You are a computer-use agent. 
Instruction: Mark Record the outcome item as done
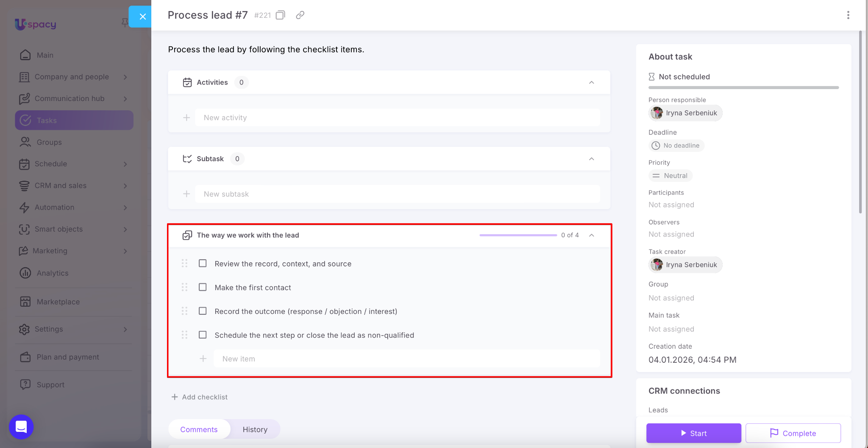(x=203, y=311)
